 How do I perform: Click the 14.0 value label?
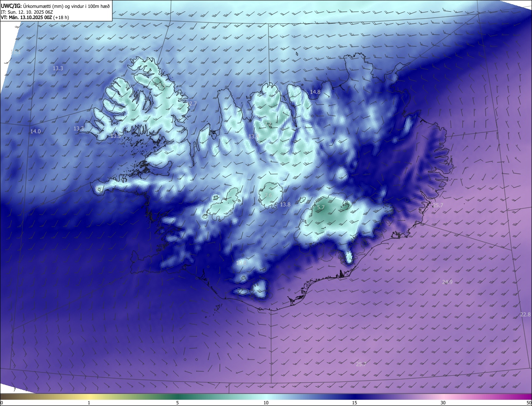(x=35, y=132)
